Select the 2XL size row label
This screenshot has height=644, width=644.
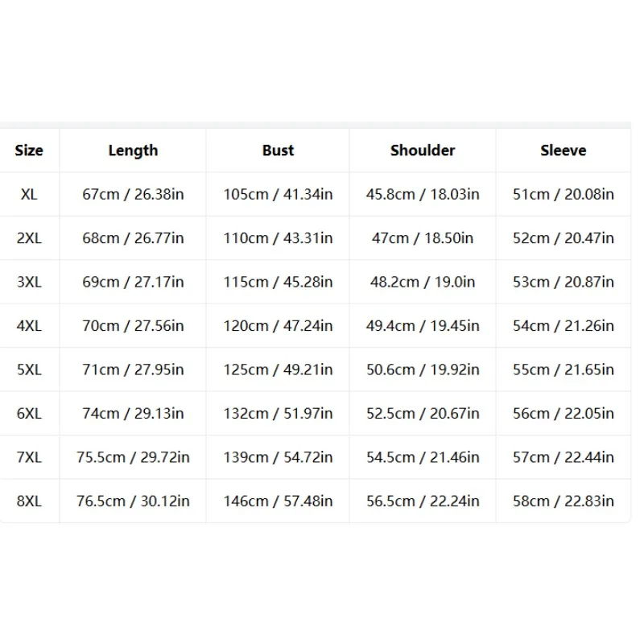click(x=29, y=238)
